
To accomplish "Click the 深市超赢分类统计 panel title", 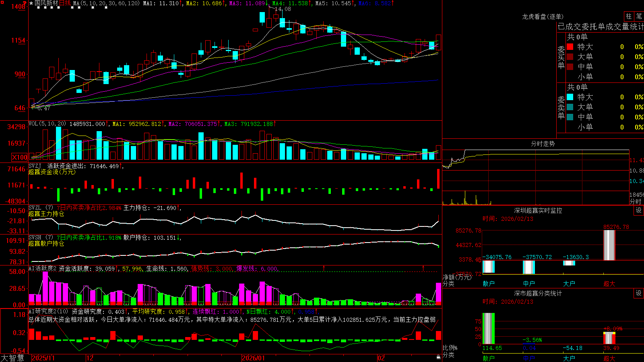I will 538,293.
